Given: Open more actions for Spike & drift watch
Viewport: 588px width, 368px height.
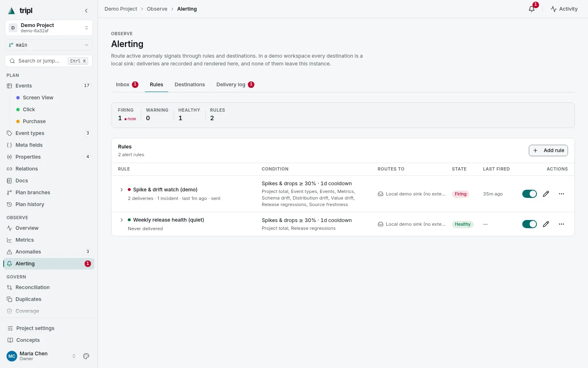Looking at the screenshot, I should pos(561,194).
